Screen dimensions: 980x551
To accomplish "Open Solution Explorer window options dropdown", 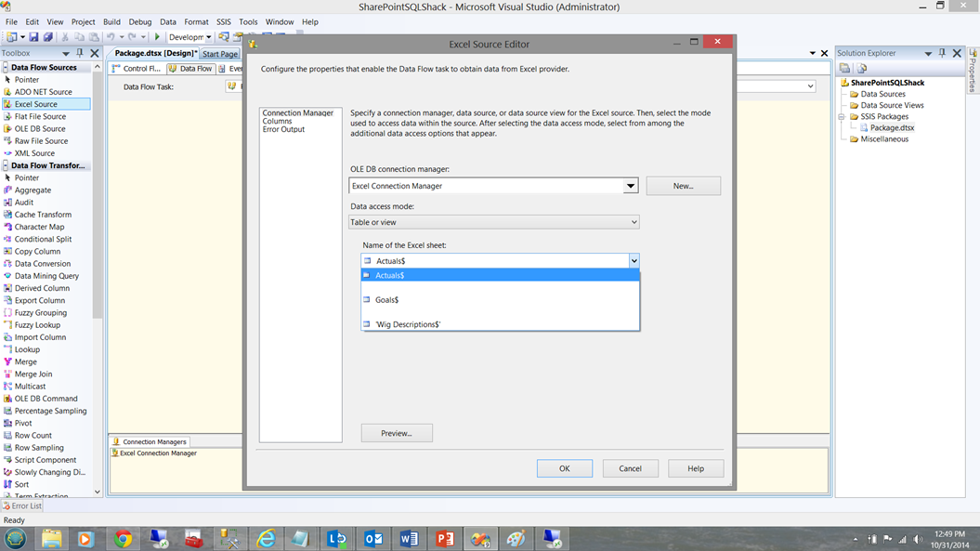I will 928,53.
